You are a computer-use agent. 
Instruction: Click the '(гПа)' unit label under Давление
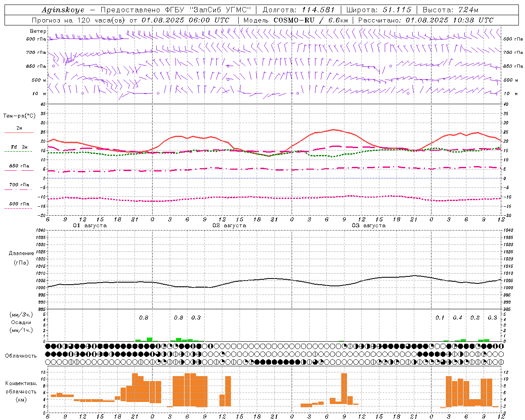tap(21, 262)
